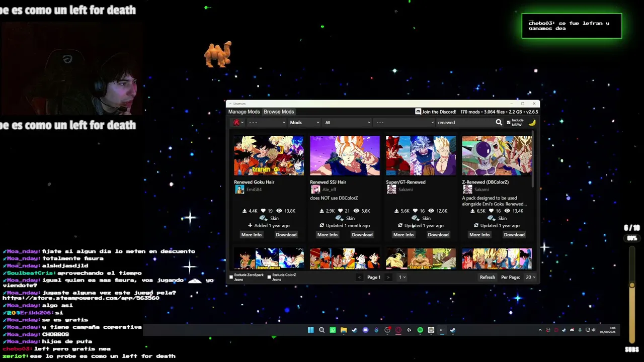Click the downloads icon for Z-Renewed (DBColorZ)
Viewport: 644px width, 362px height.
tap(472, 211)
